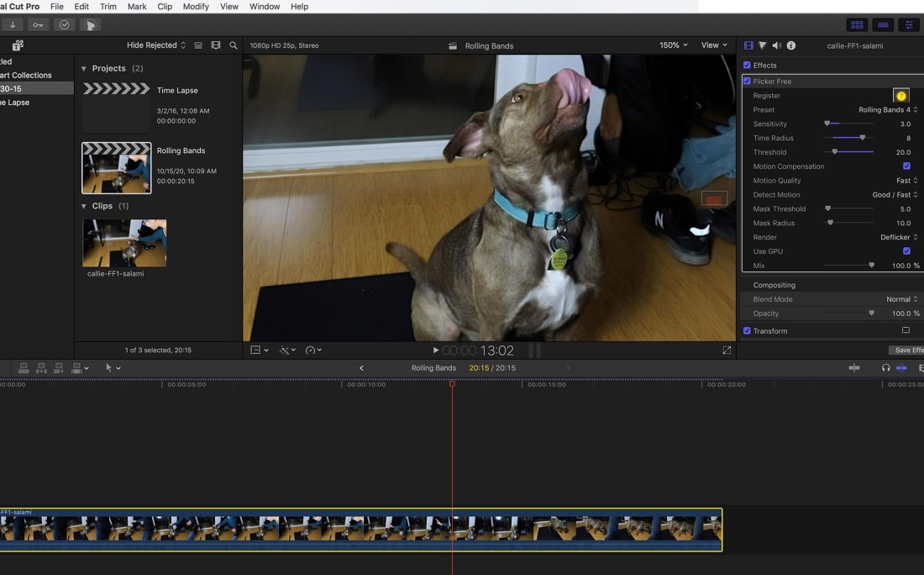Image resolution: width=924 pixels, height=575 pixels.
Task: Open the background tasks checkmark button
Action: [x=64, y=25]
